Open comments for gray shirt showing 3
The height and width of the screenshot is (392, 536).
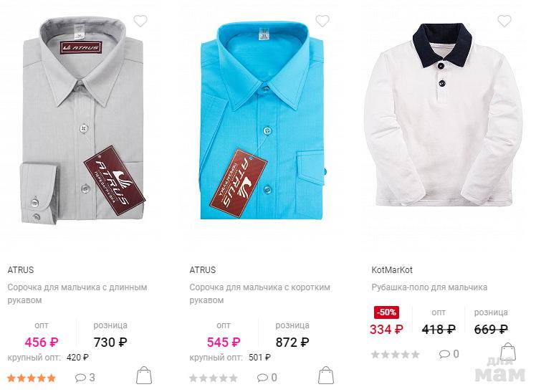pyautogui.click(x=85, y=378)
